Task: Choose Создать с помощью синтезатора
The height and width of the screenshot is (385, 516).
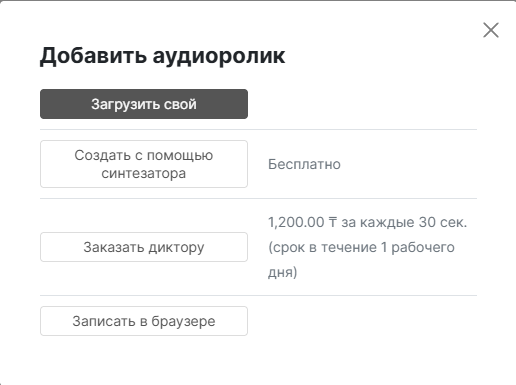Action: 144,164
